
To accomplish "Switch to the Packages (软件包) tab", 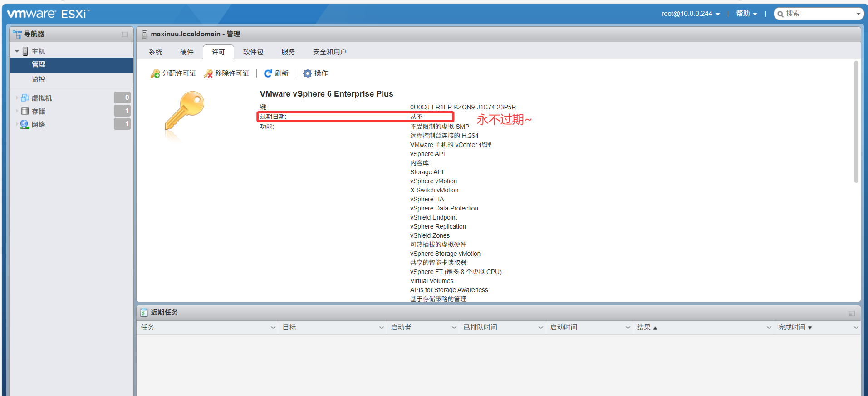I will point(253,52).
